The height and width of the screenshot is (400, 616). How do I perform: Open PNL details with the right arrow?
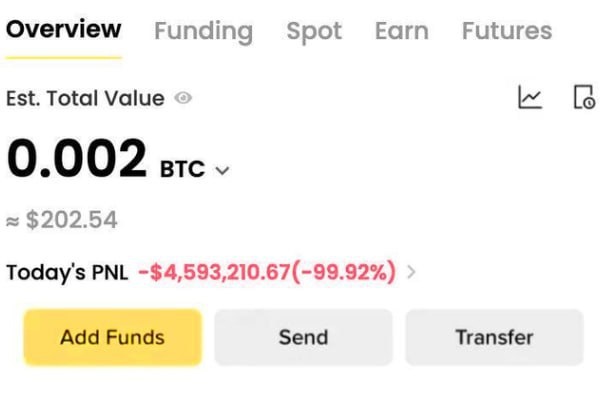coord(411,272)
